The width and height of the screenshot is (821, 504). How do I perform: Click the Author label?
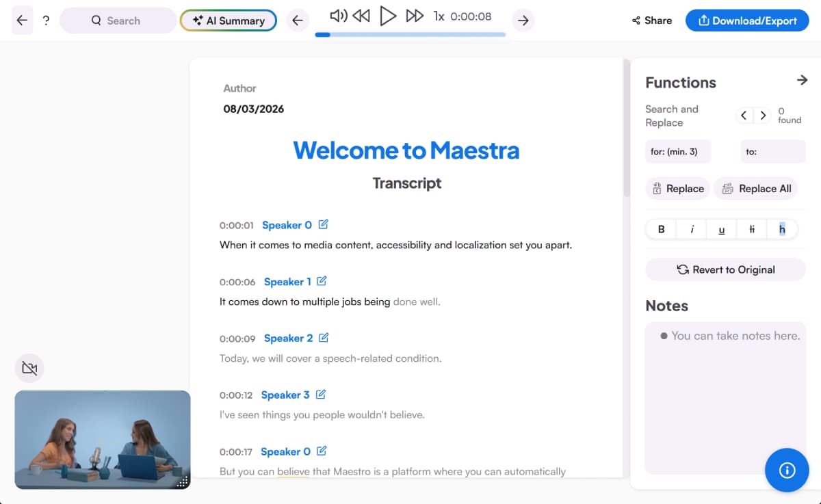click(239, 88)
